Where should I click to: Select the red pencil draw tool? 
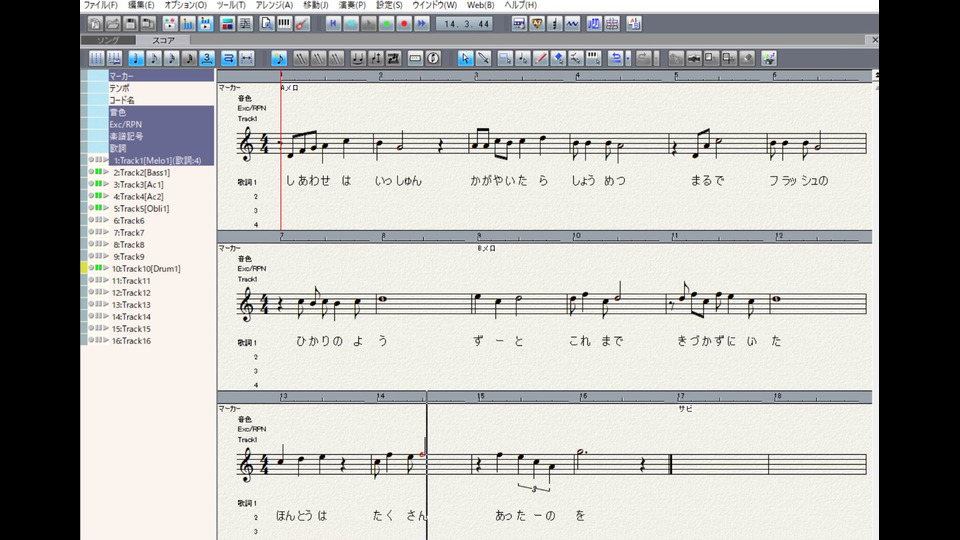pyautogui.click(x=541, y=58)
